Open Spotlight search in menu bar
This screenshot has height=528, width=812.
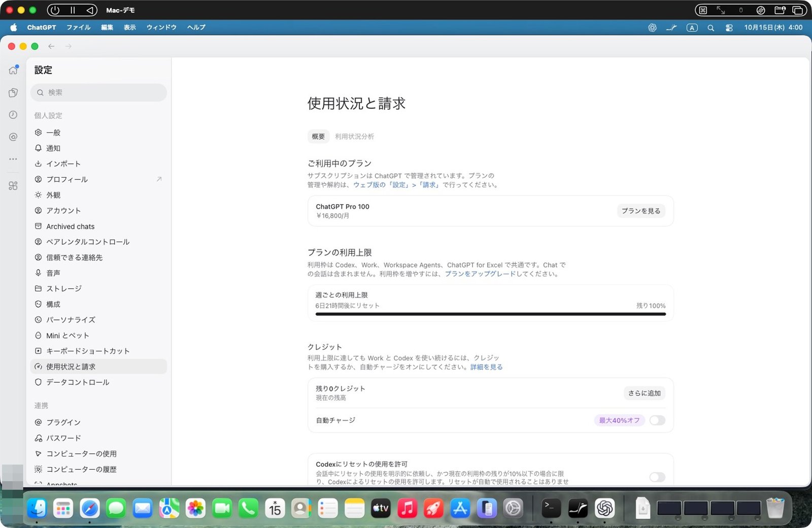click(711, 28)
